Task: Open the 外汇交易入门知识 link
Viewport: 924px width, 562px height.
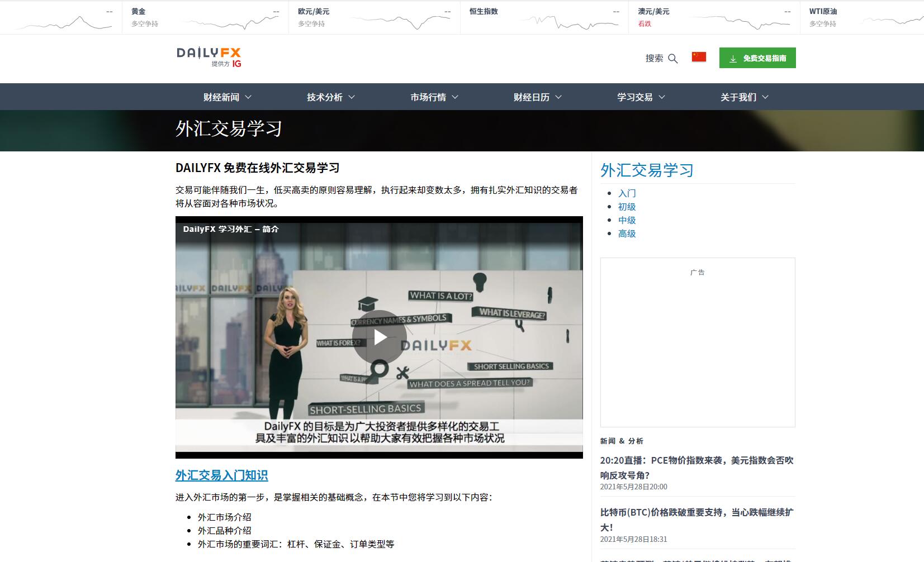Action: (221, 475)
